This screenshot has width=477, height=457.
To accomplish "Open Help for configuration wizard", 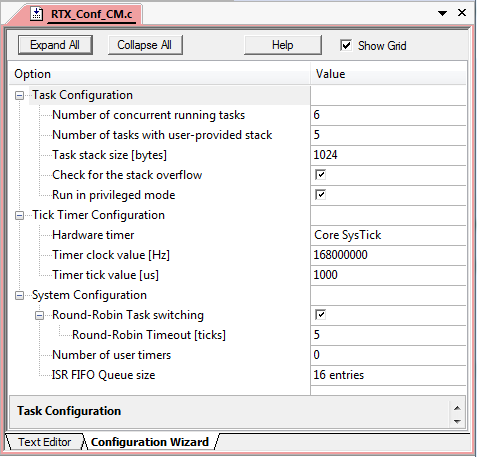I will (282, 45).
